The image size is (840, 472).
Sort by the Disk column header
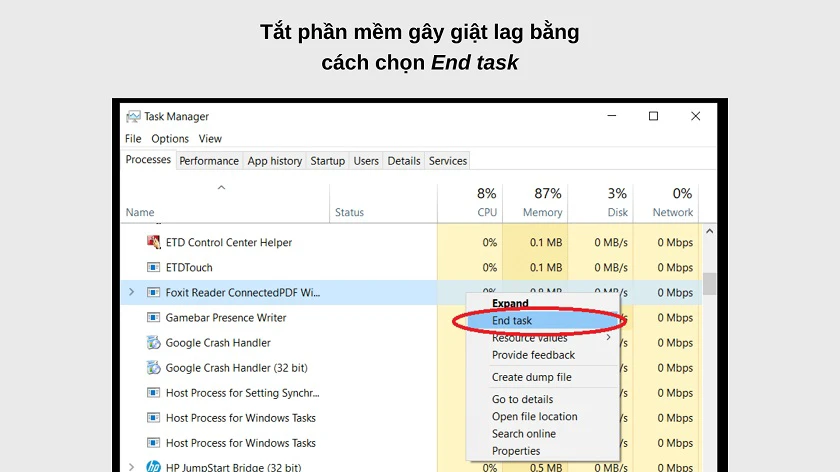pos(601,203)
